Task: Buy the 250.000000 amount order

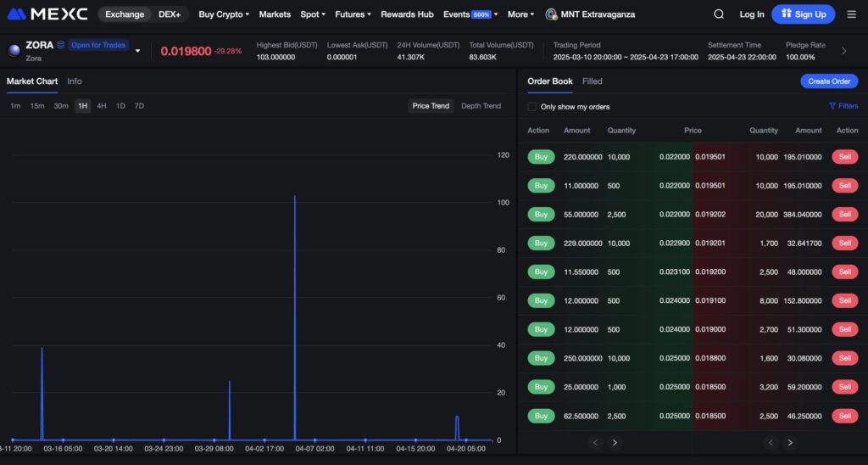Action: [x=541, y=358]
